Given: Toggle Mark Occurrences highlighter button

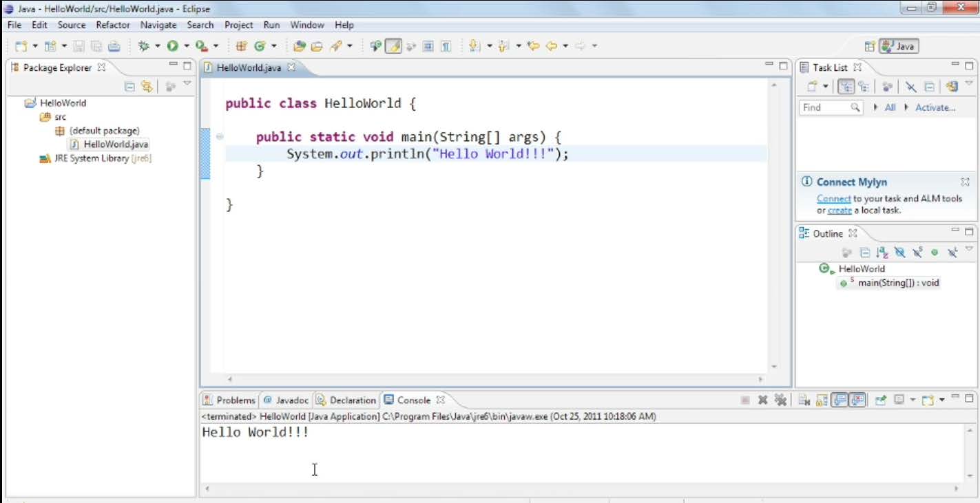Looking at the screenshot, I should 394,46.
